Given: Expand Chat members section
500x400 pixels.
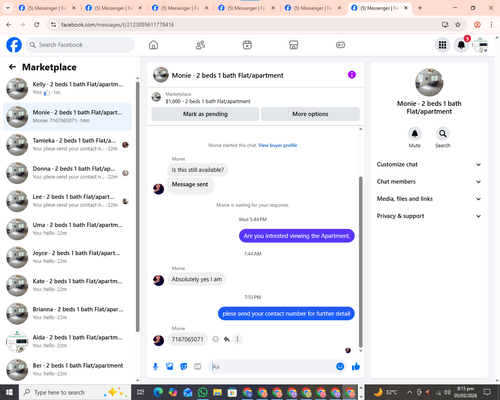Looking at the screenshot, I should point(429,182).
